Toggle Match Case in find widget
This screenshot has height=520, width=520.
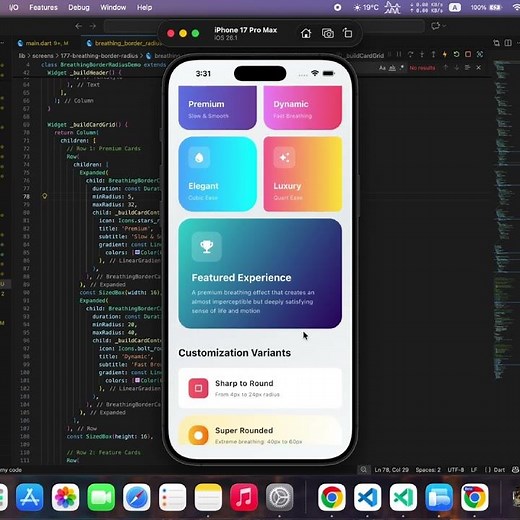(x=382, y=68)
